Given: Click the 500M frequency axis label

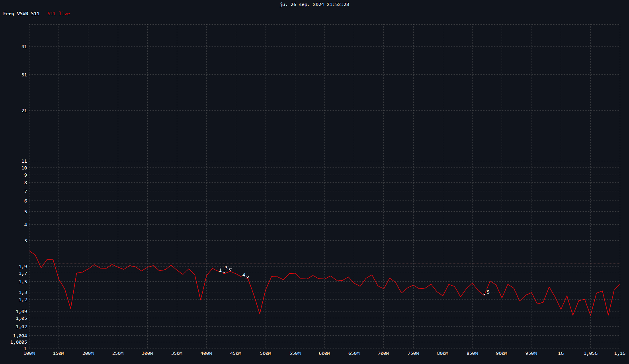Looking at the screenshot, I should tap(266, 353).
